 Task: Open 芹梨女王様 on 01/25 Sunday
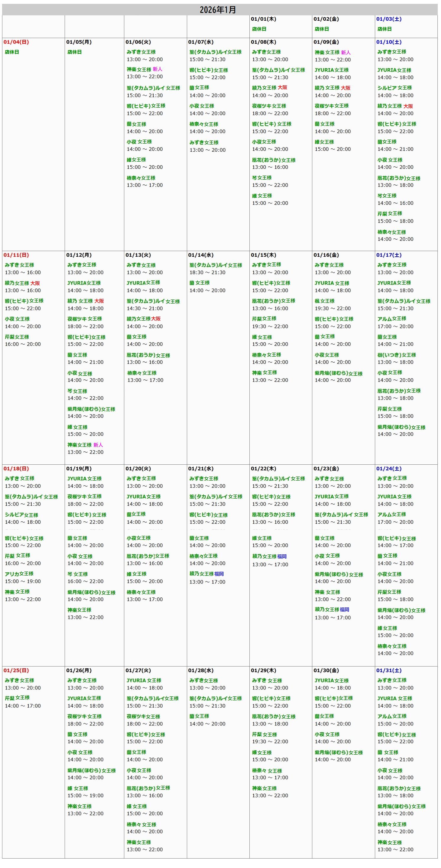coord(17,697)
